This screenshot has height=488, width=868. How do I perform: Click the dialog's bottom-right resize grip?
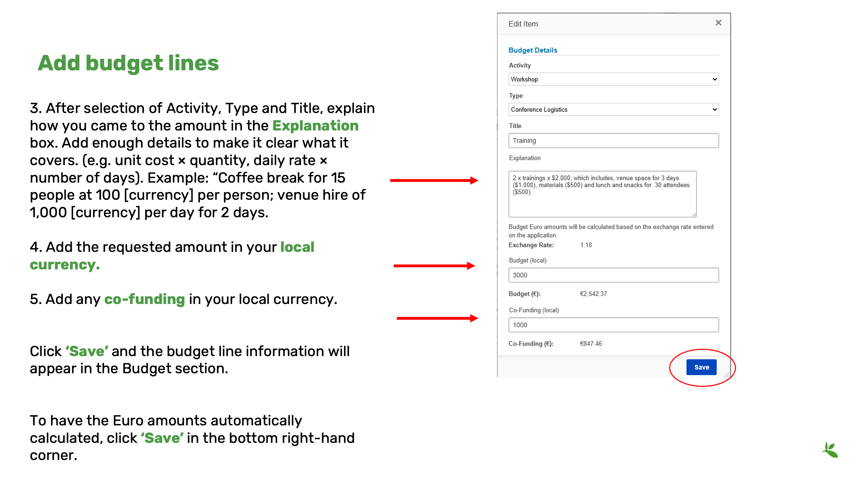pos(727,375)
